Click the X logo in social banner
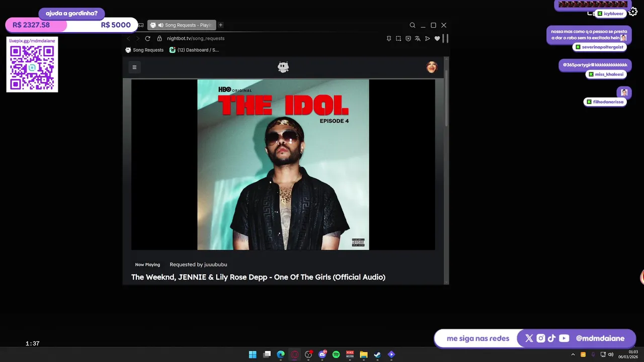Screen dimensions: 644x362 (x=529, y=338)
